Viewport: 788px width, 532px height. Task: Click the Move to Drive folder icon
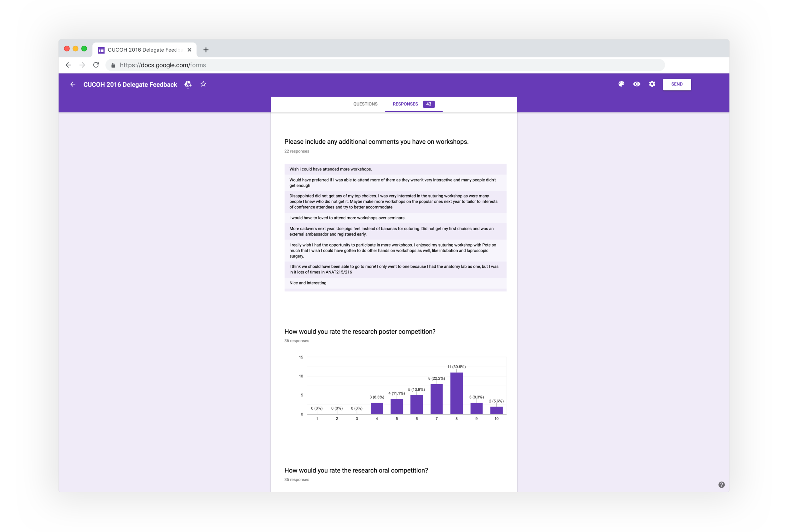coord(188,84)
